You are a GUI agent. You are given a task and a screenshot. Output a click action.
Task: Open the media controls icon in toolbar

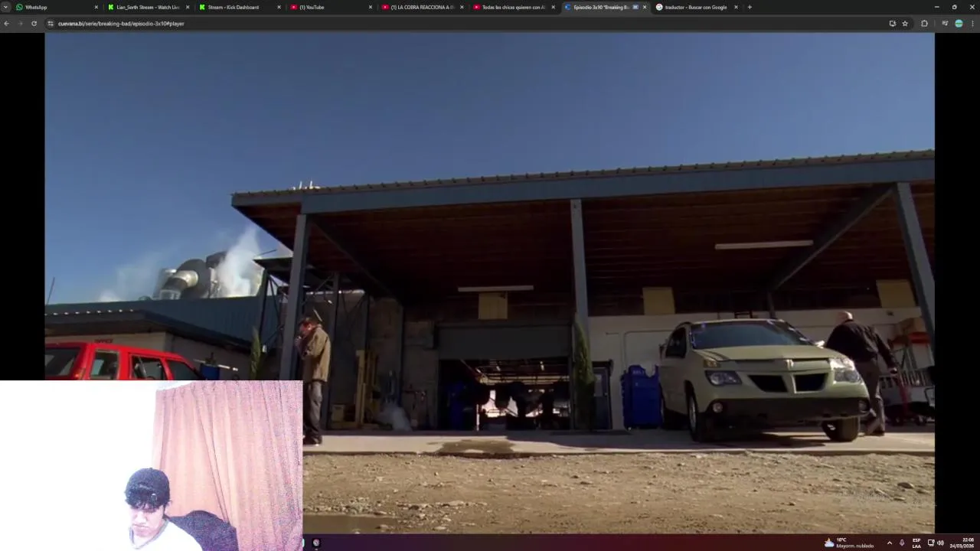(x=945, y=24)
